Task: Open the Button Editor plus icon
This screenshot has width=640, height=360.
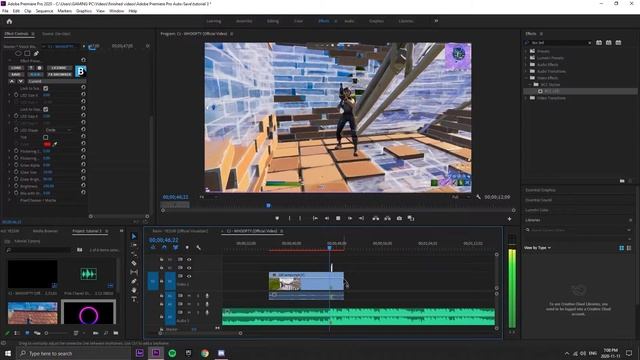Action: coord(509,219)
